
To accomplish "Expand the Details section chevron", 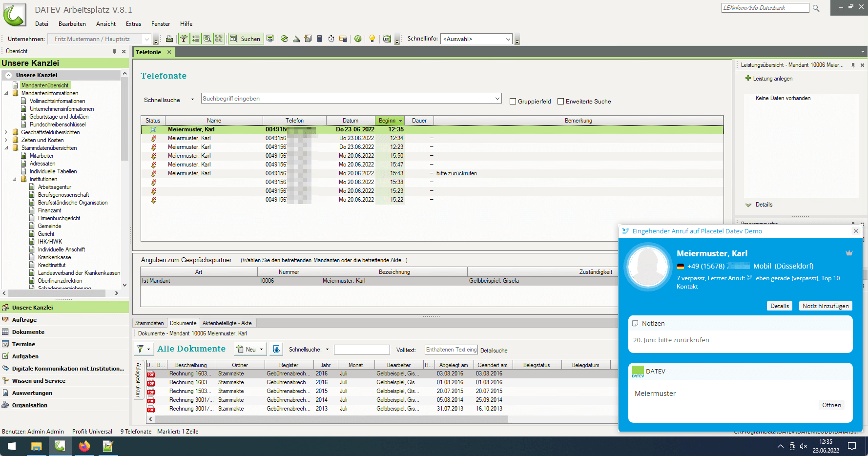I will [748, 205].
